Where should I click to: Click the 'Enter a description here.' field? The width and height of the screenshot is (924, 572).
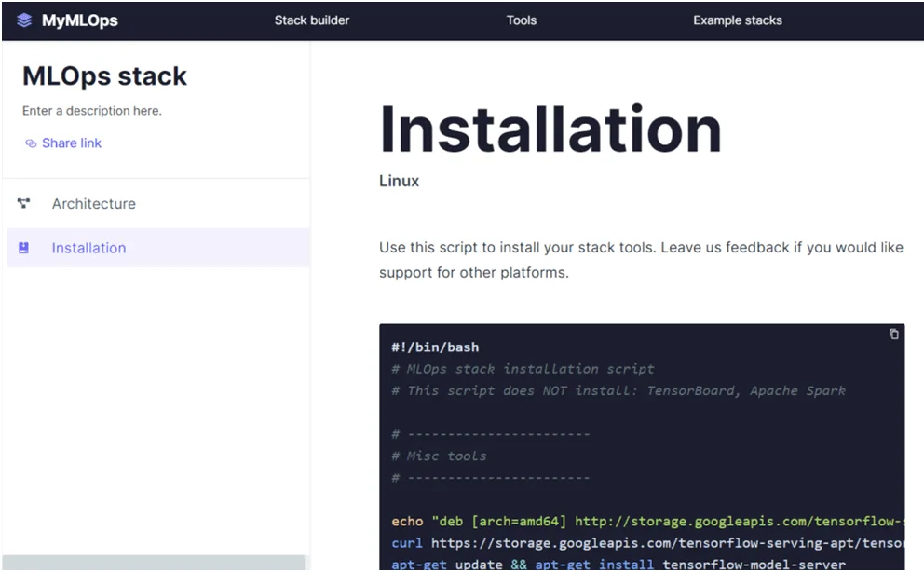pyautogui.click(x=92, y=111)
